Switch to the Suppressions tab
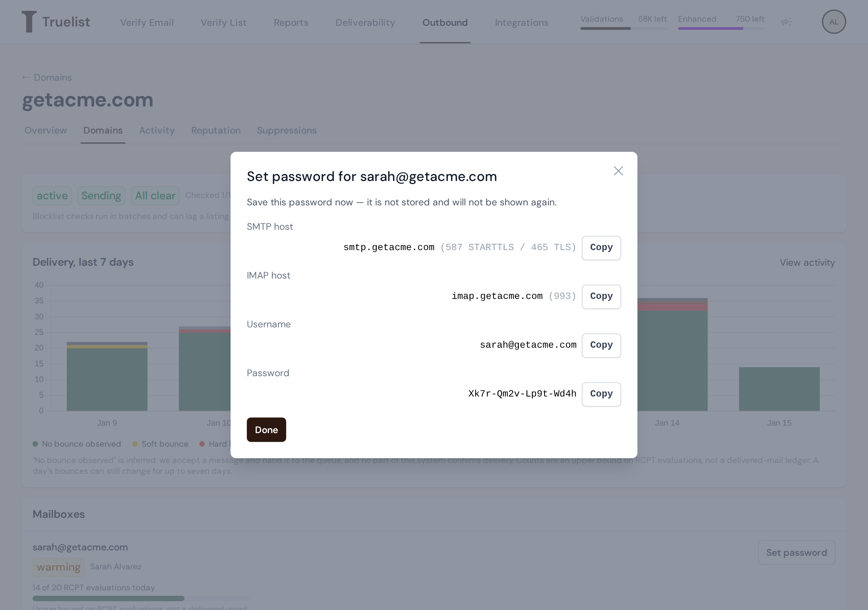The image size is (868, 610). point(287,130)
